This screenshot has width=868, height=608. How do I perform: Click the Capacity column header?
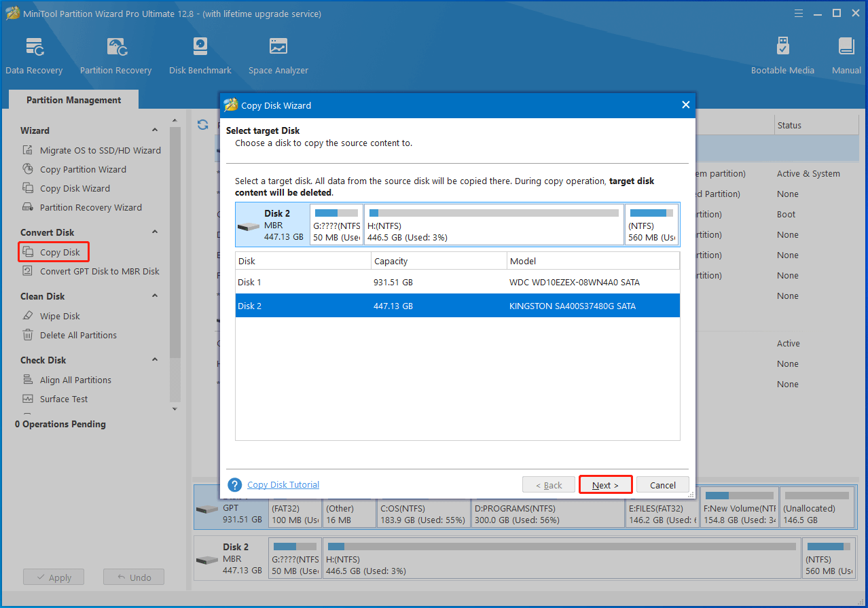(x=439, y=261)
